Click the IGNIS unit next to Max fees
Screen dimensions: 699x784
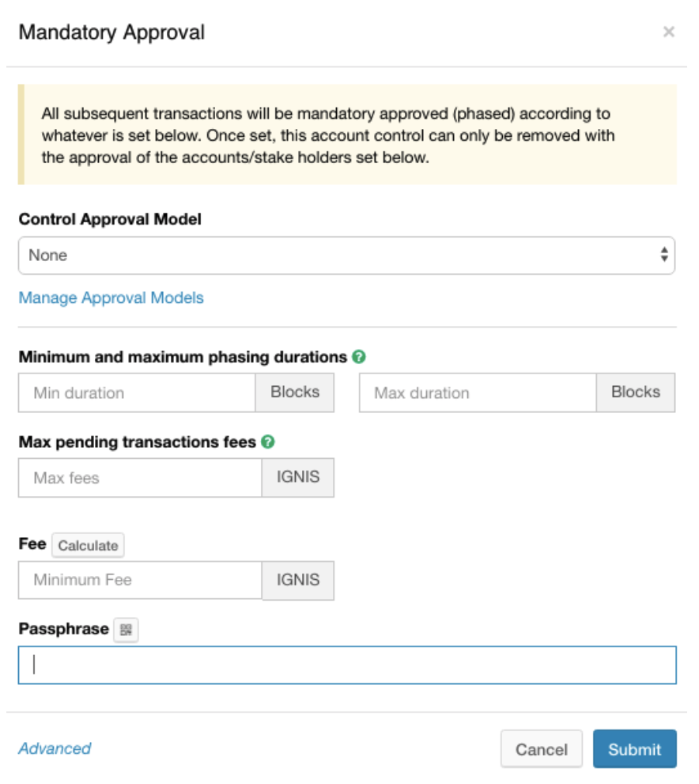298,478
